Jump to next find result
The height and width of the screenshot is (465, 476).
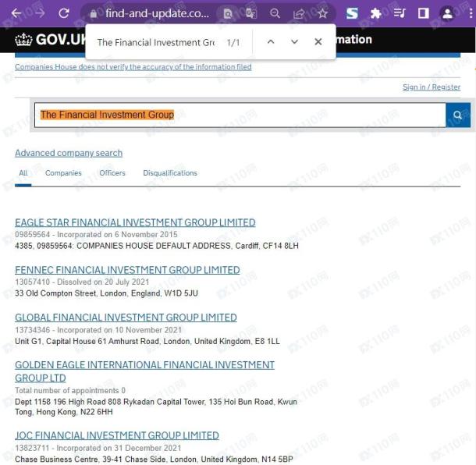coord(294,42)
